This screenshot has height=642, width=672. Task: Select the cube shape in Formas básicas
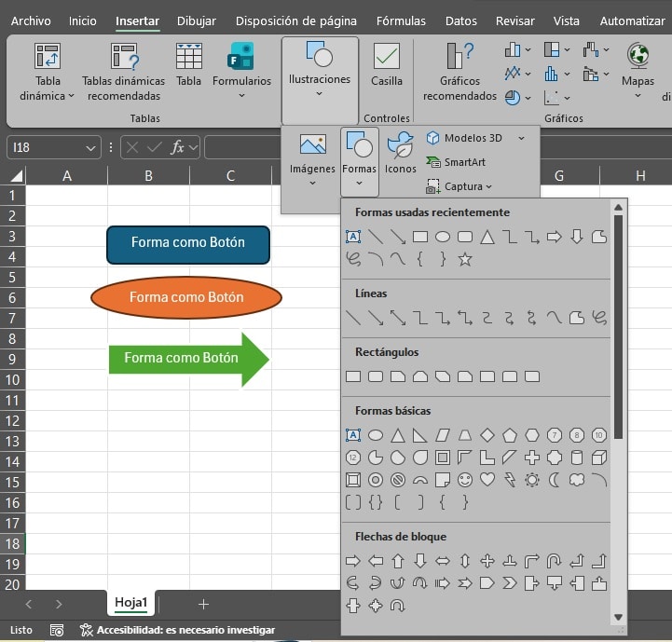click(x=599, y=458)
